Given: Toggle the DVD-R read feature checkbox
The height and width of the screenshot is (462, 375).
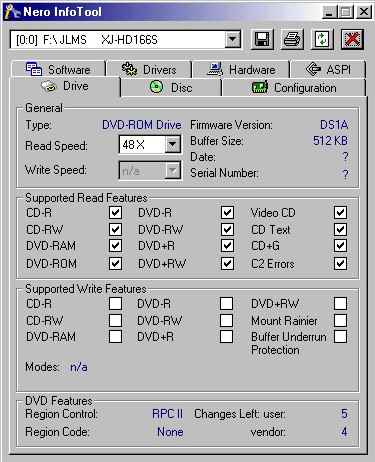Looking at the screenshot, I should click(x=227, y=213).
